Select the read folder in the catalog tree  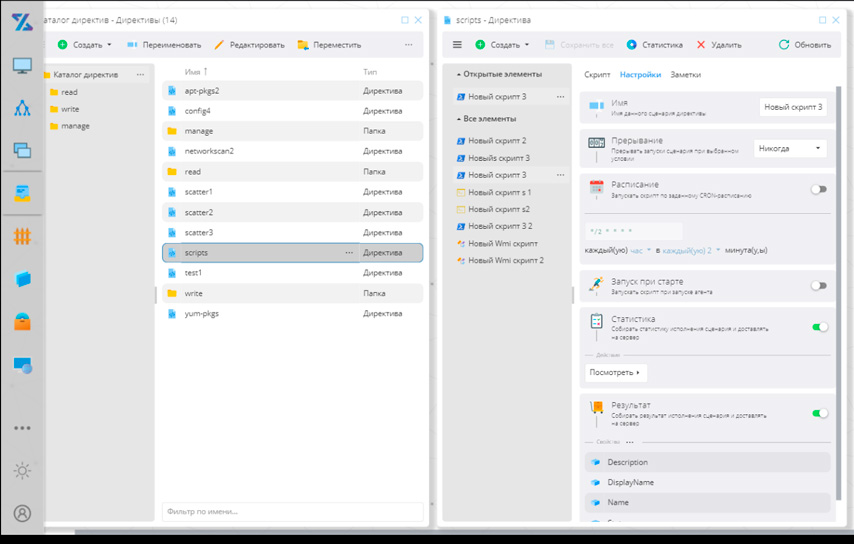(69, 92)
